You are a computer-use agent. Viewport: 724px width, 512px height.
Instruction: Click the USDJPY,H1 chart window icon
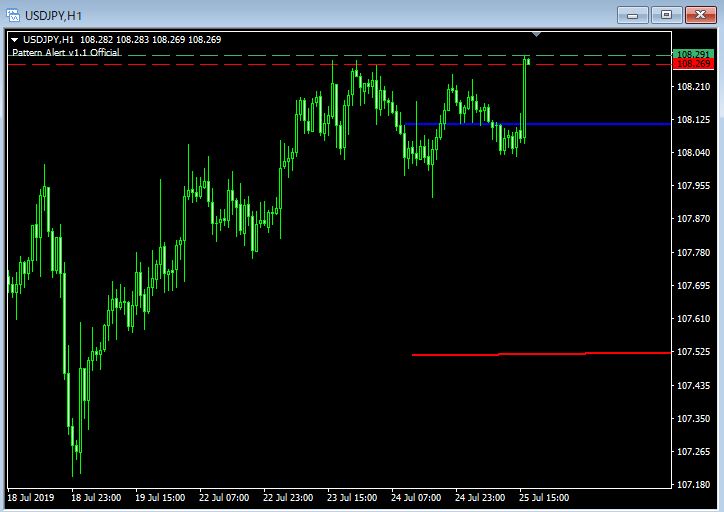pos(12,15)
